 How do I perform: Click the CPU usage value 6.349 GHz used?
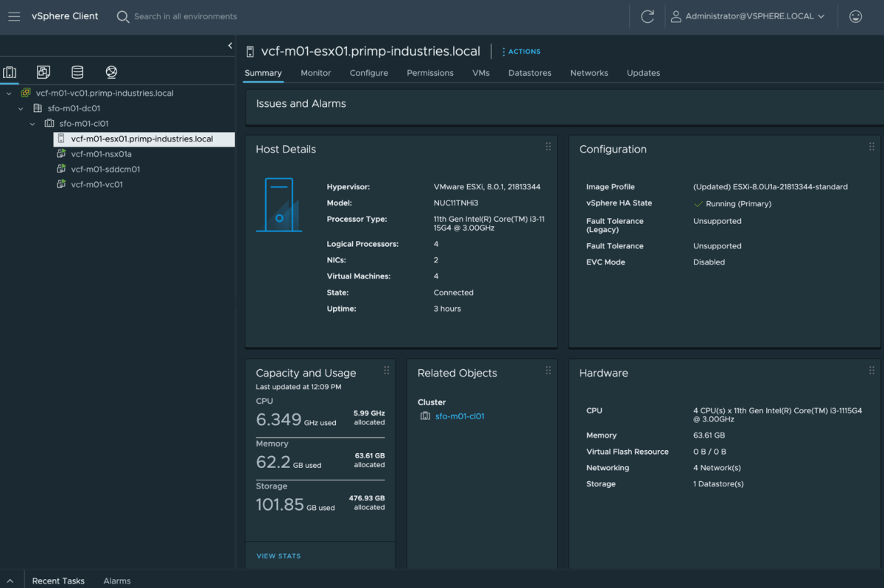tap(296, 420)
